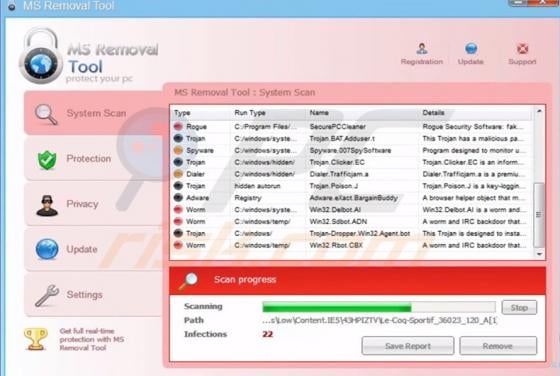The image size is (560, 376).
Task: Click icon beside Trojan.Poison.J row
Action: coord(178,186)
